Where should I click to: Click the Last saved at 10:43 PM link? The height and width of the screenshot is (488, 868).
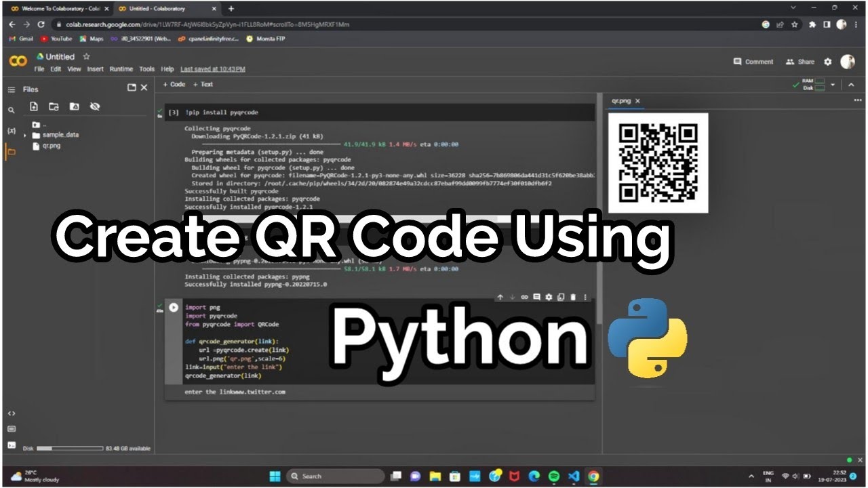[213, 69]
